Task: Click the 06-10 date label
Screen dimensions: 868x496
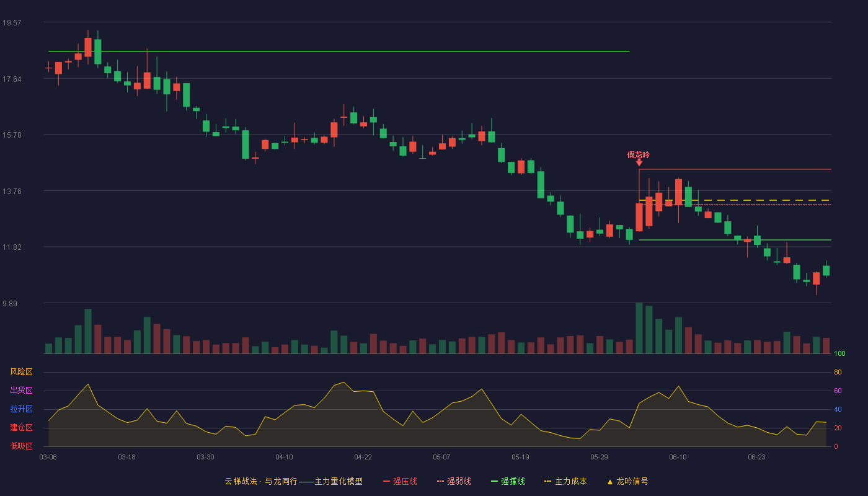Action: [x=678, y=457]
